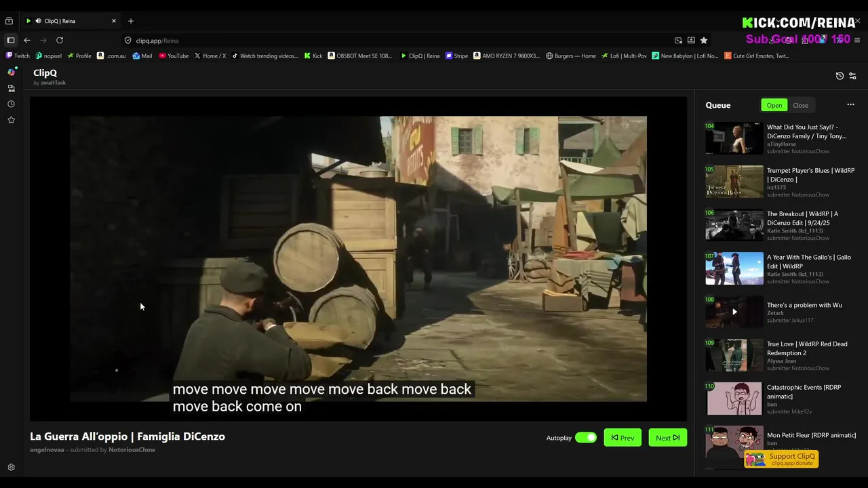Click the site security shield icon

(127, 41)
